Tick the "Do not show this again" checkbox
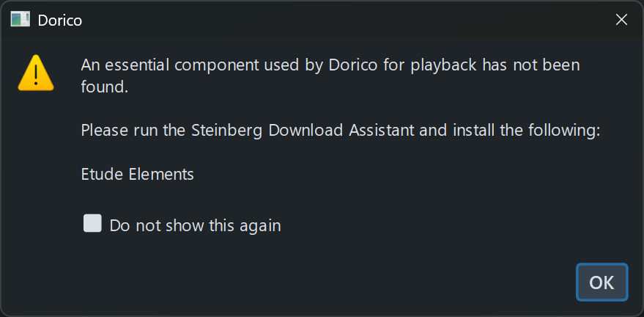The image size is (644, 317). coord(92,224)
